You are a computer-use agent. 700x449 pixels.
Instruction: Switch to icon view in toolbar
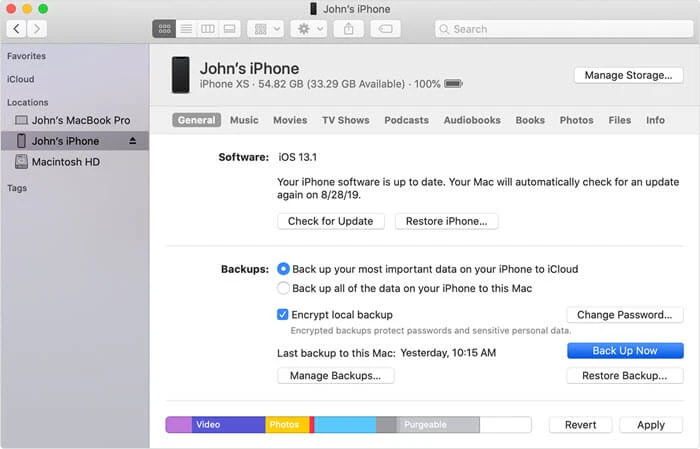coord(163,29)
